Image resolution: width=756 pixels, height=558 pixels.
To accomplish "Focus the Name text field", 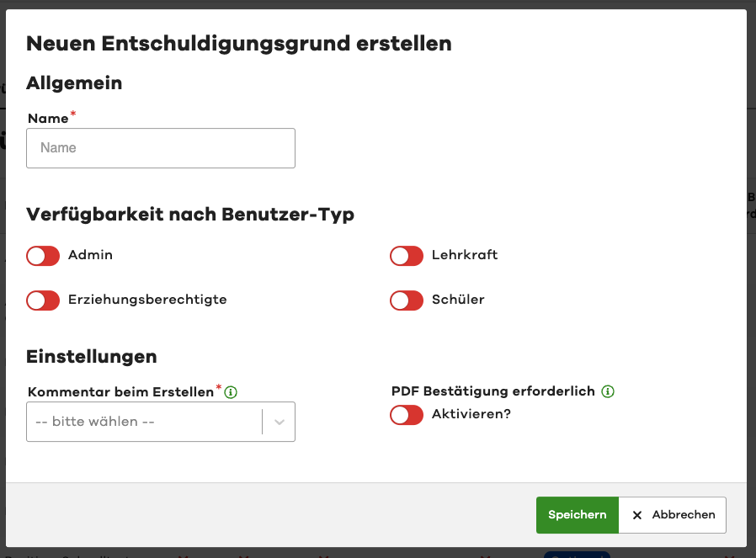I will pyautogui.click(x=161, y=148).
